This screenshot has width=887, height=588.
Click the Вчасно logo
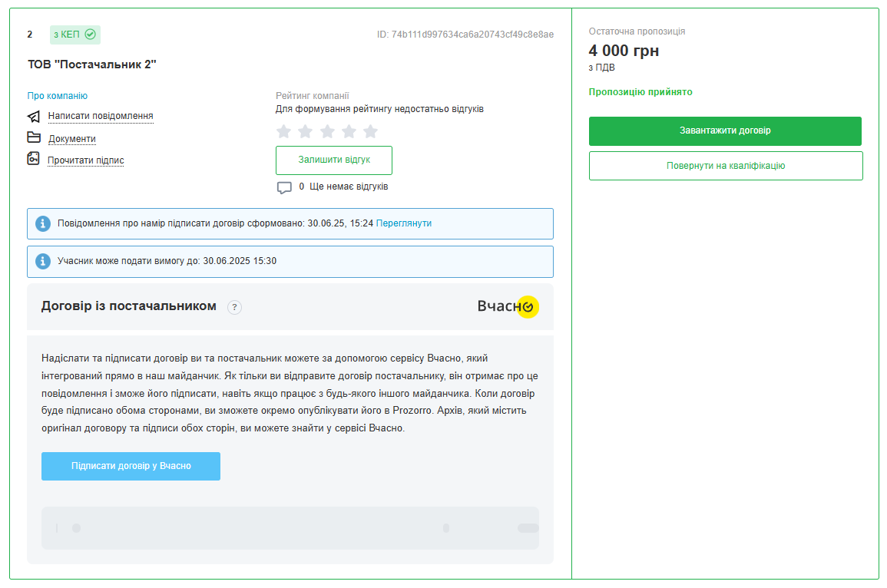click(x=508, y=306)
